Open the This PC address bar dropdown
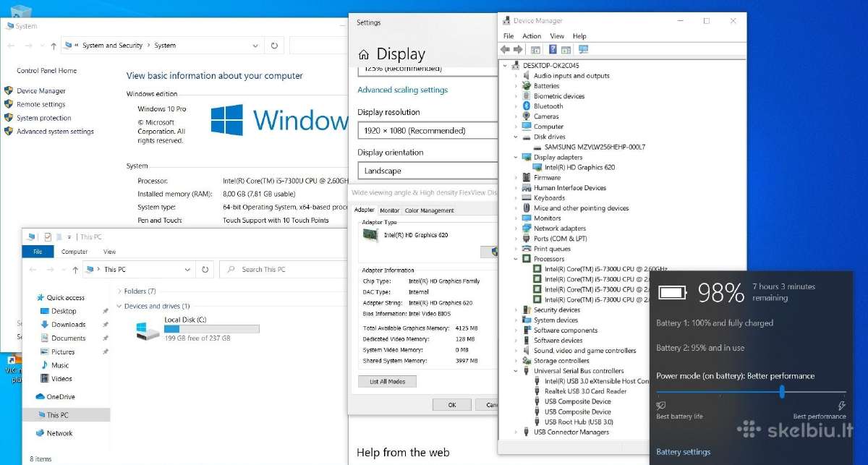868x465 pixels. tap(187, 270)
